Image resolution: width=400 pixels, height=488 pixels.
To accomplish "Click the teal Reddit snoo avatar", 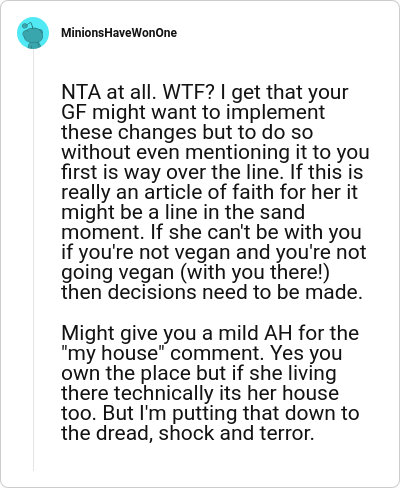I will tap(33, 33).
